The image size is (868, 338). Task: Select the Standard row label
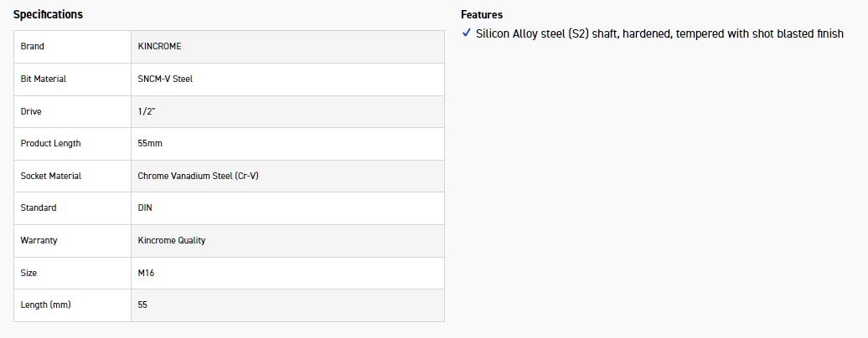pyautogui.click(x=39, y=207)
